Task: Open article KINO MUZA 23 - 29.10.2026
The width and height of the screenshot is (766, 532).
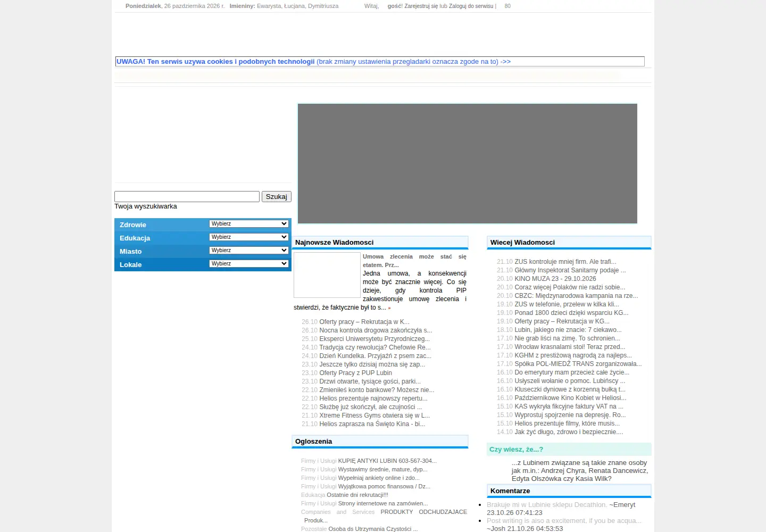Action: [x=555, y=279]
